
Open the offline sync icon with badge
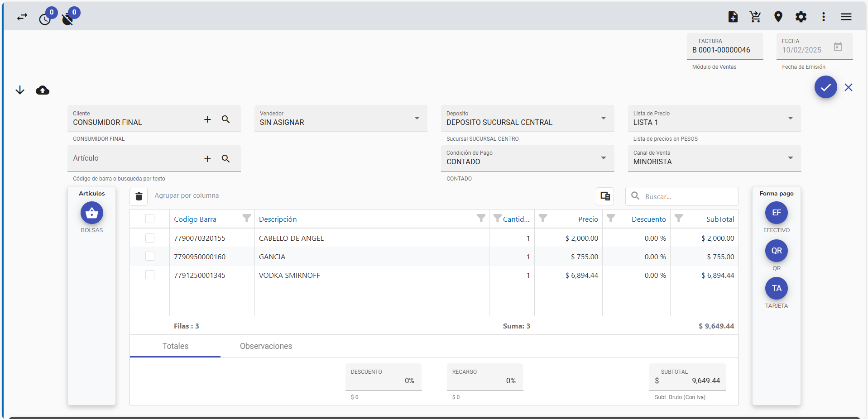tap(68, 19)
